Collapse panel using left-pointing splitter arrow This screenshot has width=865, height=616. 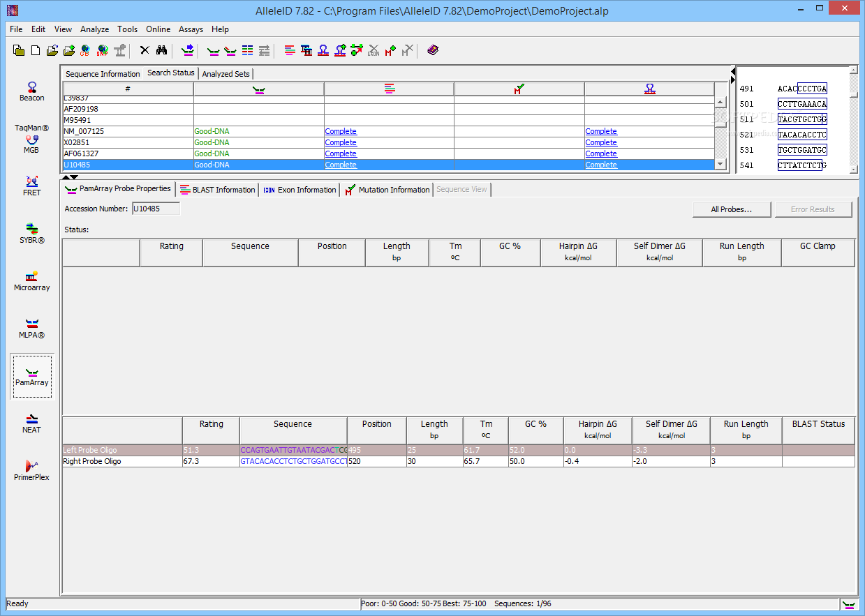click(732, 71)
